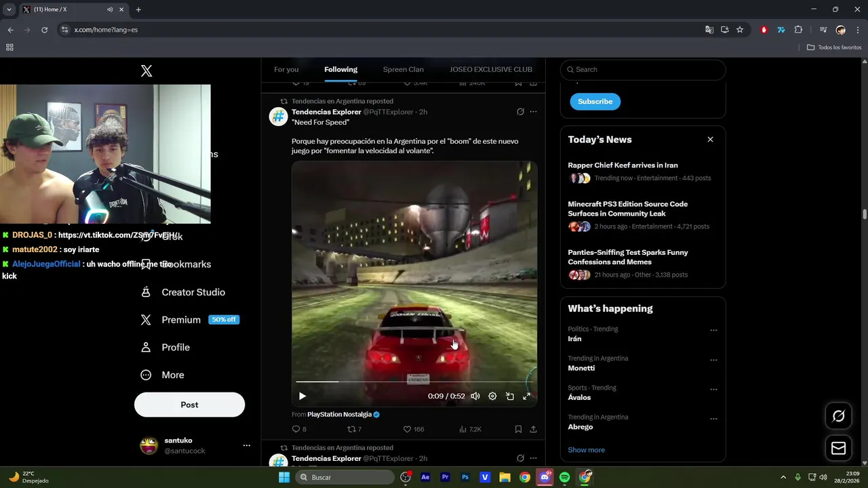868x488 pixels.
Task: Mute the video with the speaker icon
Action: (475, 396)
